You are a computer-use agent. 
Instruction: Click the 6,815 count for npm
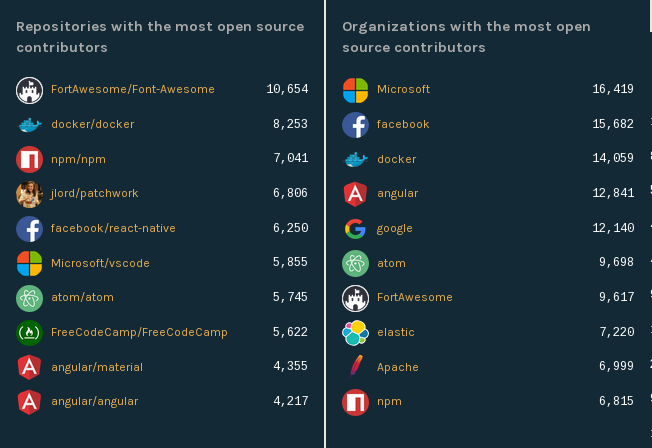point(616,401)
